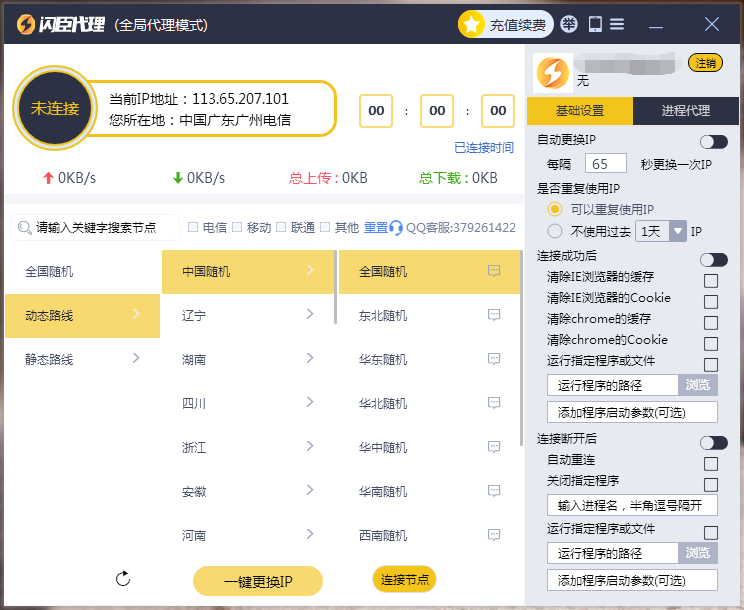Viewport: 744px width, 610px height.
Task: Select 可以重复使用IP radio option
Action: point(554,209)
